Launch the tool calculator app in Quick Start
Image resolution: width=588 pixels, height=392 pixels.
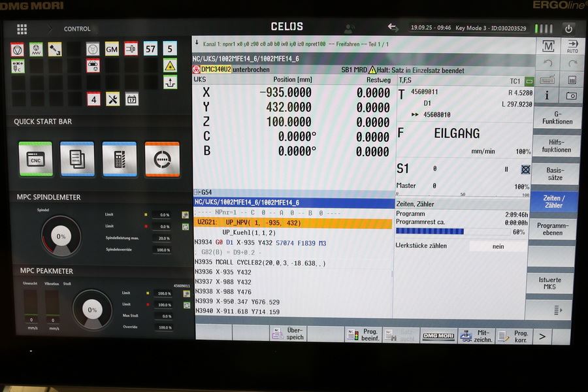pos(120,159)
